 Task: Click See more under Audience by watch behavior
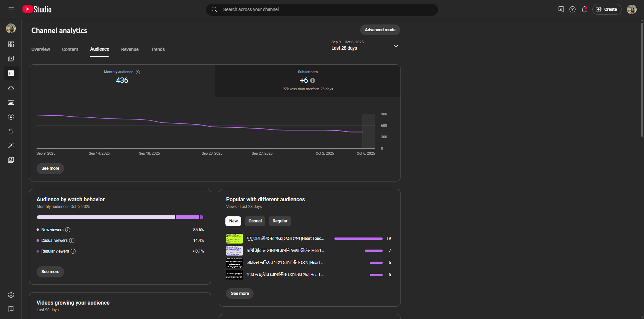(50, 272)
